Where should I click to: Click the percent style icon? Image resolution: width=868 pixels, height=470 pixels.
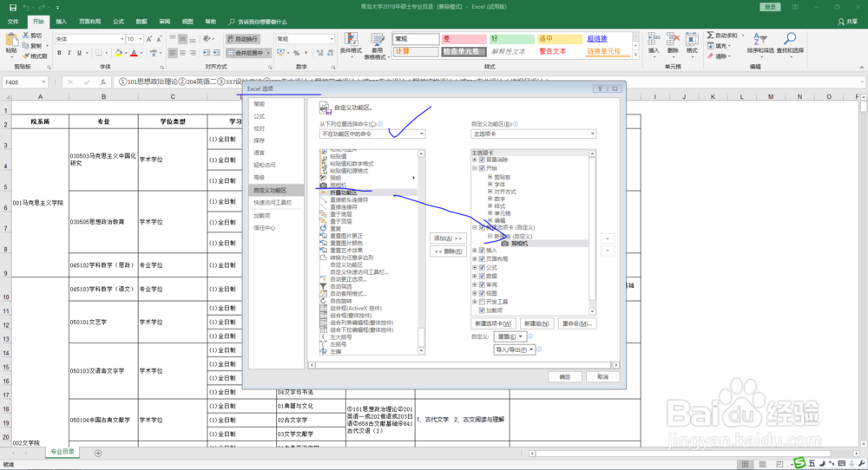coord(297,53)
